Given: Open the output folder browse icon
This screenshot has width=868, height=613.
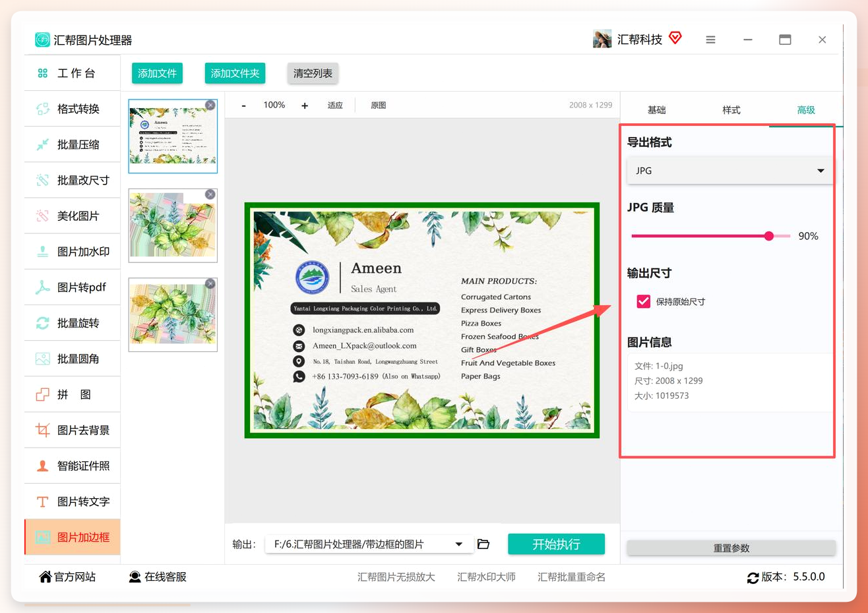Looking at the screenshot, I should (x=483, y=544).
